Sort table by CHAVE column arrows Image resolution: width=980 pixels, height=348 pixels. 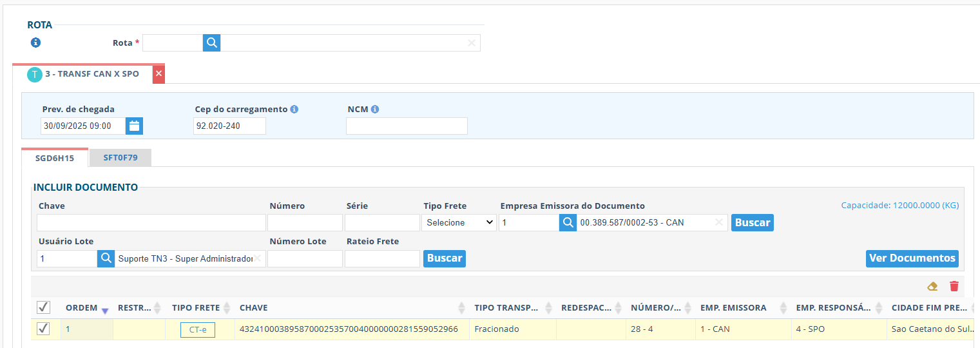[461, 308]
